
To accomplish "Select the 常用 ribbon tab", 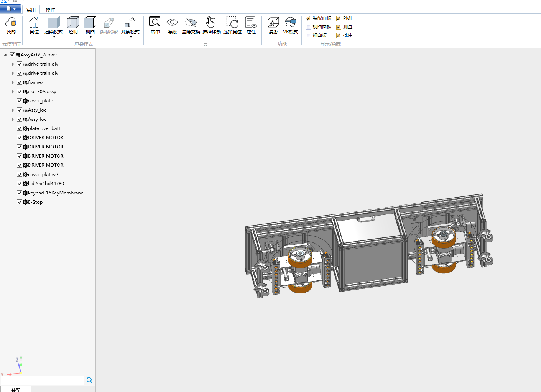I will pyautogui.click(x=31, y=10).
